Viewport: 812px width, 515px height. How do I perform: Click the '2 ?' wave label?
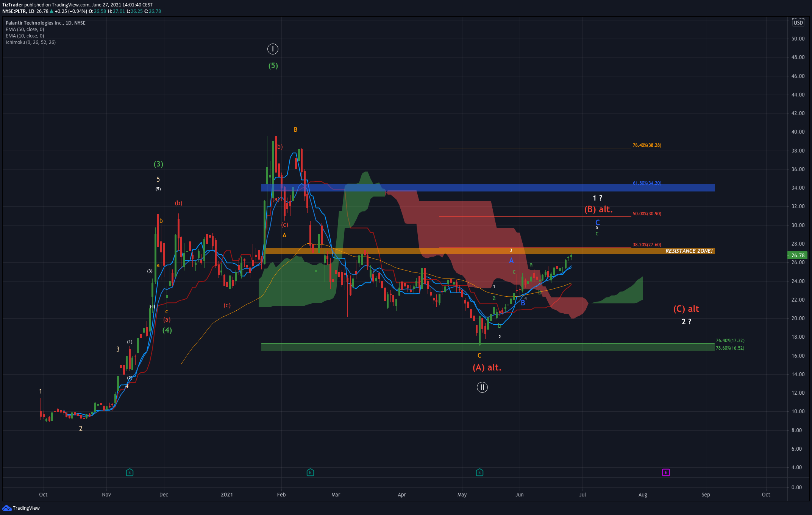686,322
